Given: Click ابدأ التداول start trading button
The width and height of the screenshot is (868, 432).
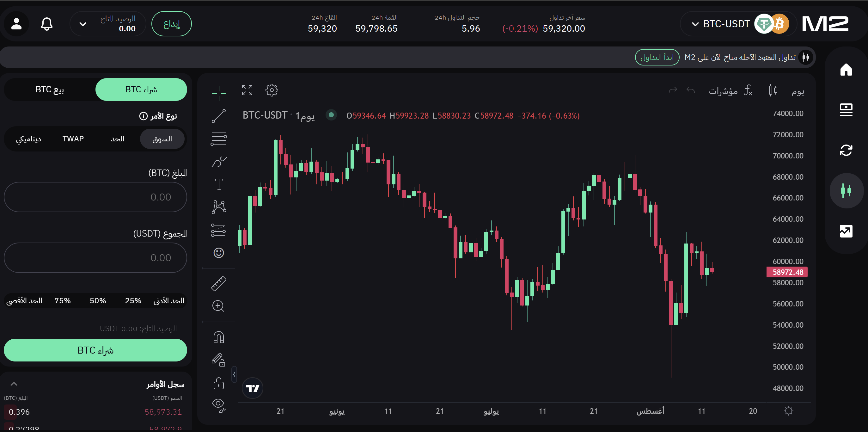Looking at the screenshot, I should click(657, 57).
